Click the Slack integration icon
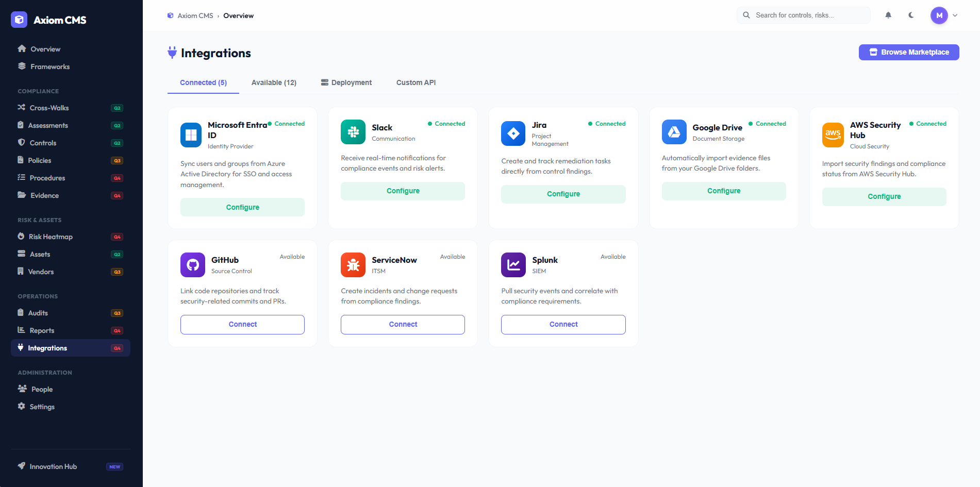This screenshot has width=980, height=487. (353, 132)
